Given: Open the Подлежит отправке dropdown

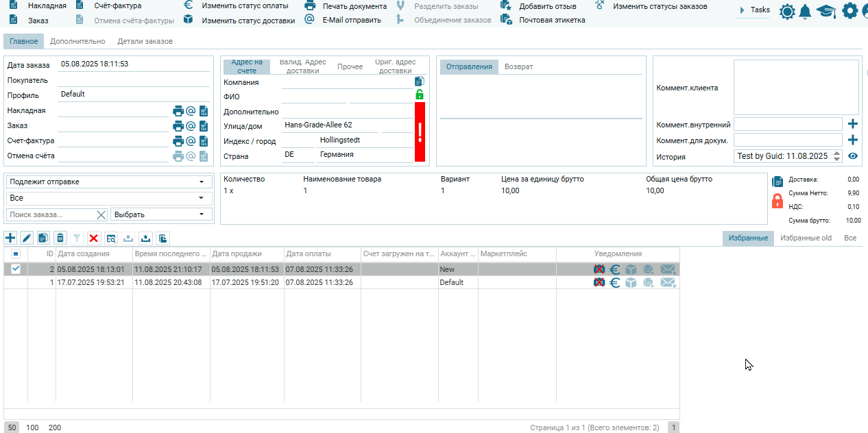Looking at the screenshot, I should [108, 182].
